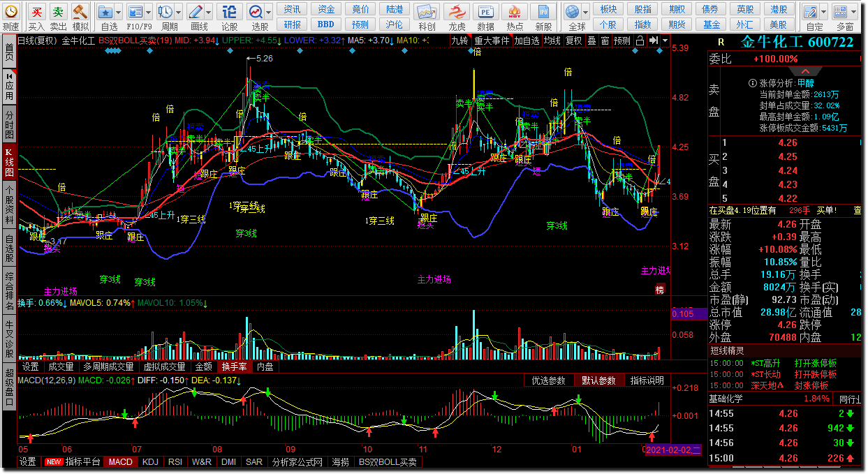
Task: Click the lock icon on chart bar
Action: (x=640, y=40)
